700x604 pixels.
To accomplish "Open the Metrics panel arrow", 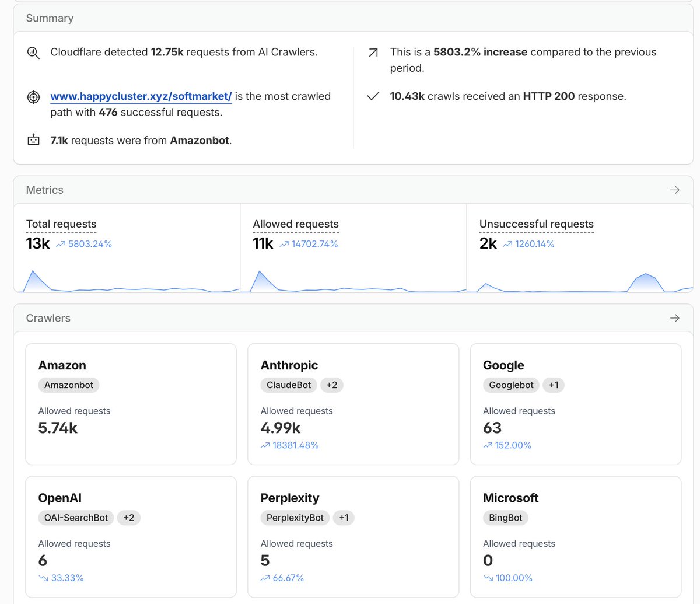I will pyautogui.click(x=675, y=190).
